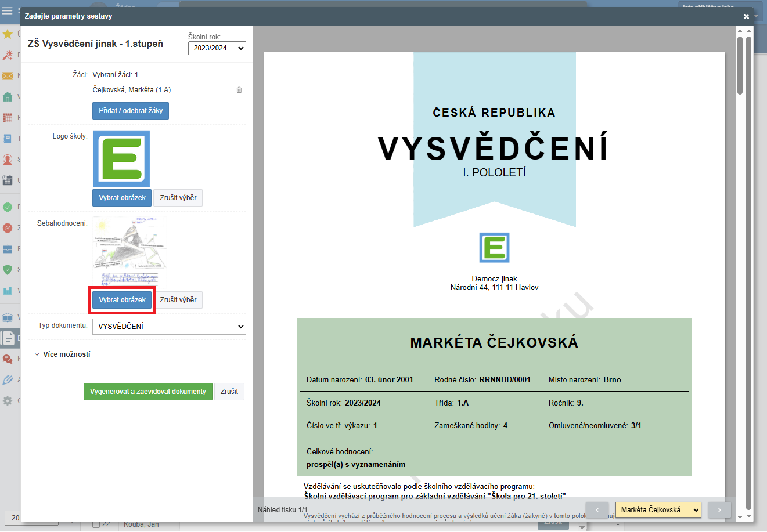This screenshot has width=767, height=532.
Task: Click the gear settings icon in sidebar
Action: point(8,401)
